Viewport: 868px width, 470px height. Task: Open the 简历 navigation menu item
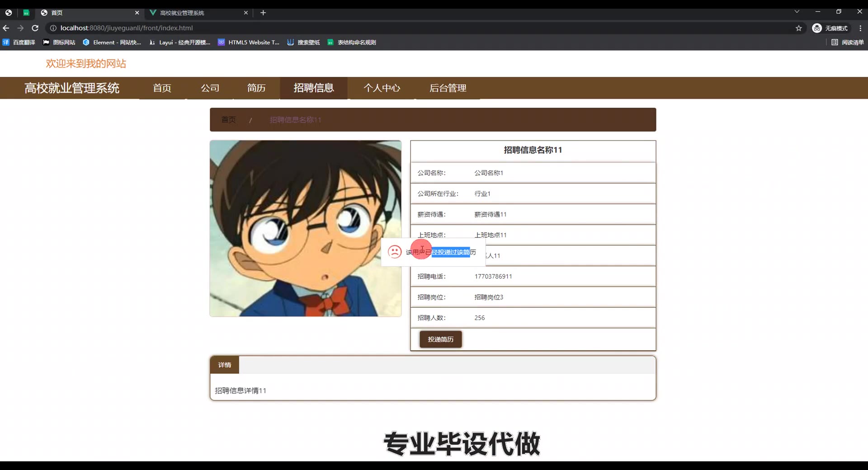coord(256,88)
